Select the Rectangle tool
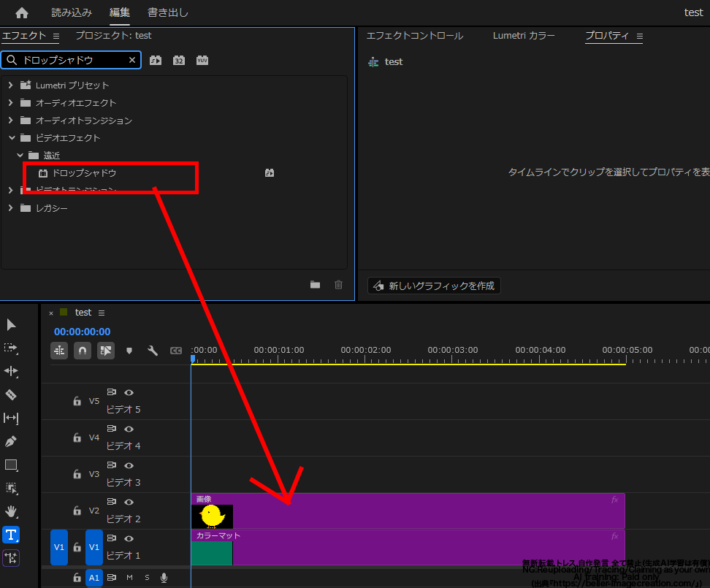Viewport: 710px width, 588px height. (x=11, y=465)
